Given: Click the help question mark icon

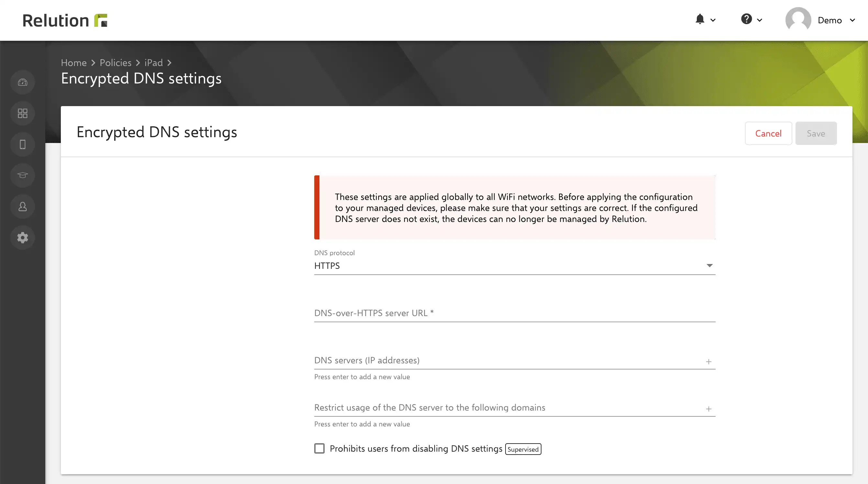Looking at the screenshot, I should [746, 19].
